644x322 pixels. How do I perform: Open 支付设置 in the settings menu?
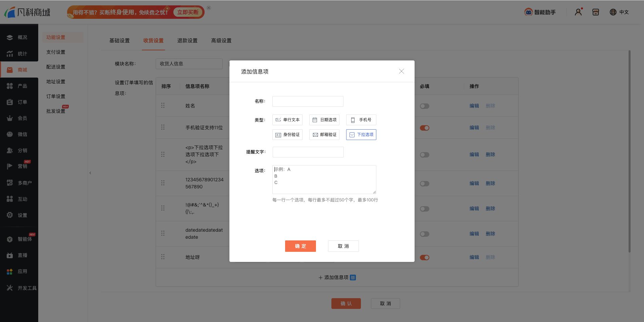pos(56,52)
